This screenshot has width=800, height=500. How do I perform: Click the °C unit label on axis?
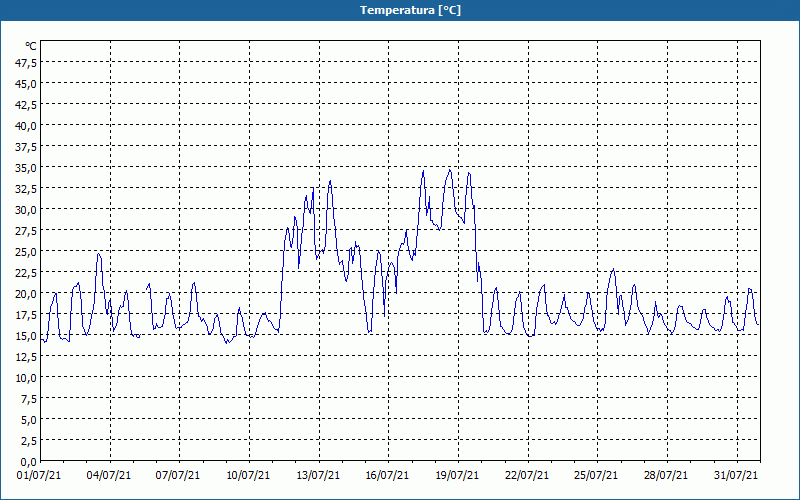[31, 46]
